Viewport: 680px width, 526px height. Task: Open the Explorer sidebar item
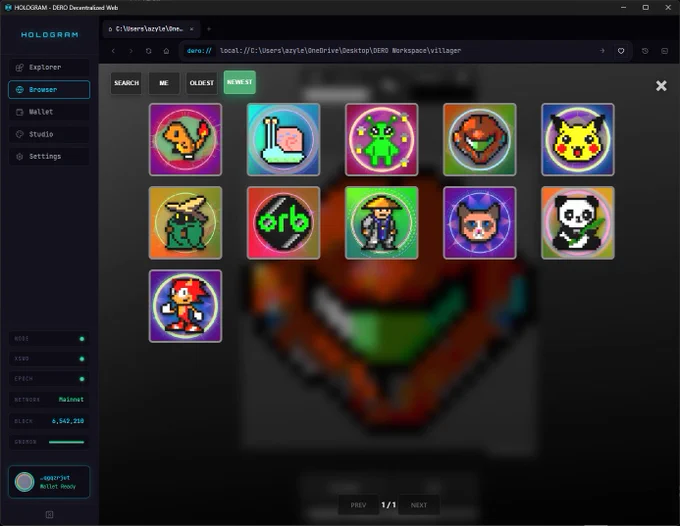pyautogui.click(x=49, y=67)
